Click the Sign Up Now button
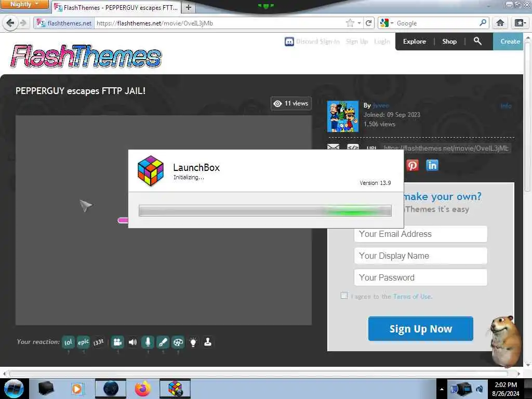Image resolution: width=532 pixels, height=399 pixels. click(x=420, y=328)
